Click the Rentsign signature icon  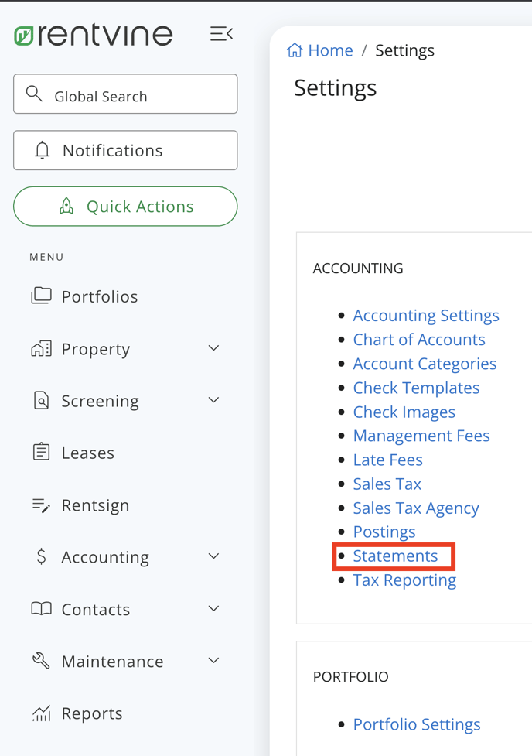click(x=40, y=505)
